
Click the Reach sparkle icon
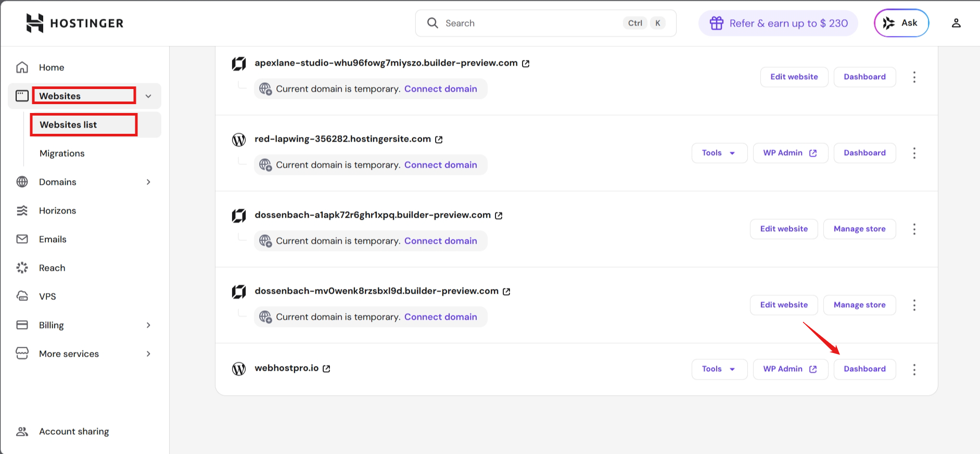[22, 268]
